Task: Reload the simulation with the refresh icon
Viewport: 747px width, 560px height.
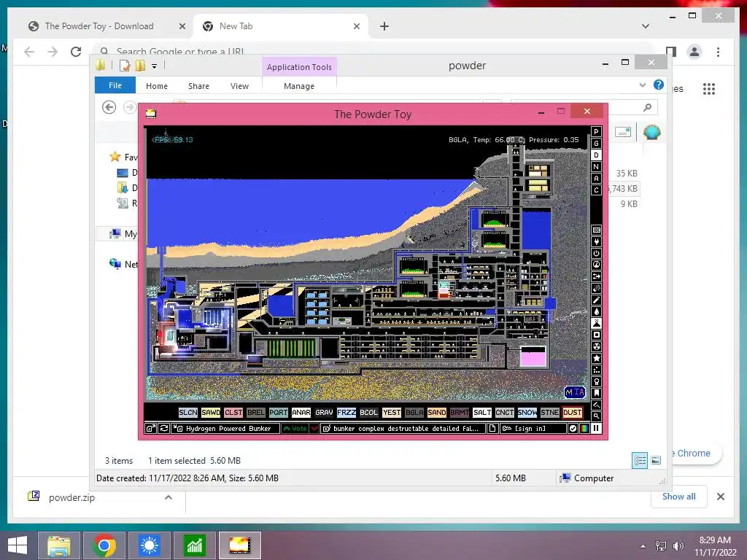Action: click(163, 429)
